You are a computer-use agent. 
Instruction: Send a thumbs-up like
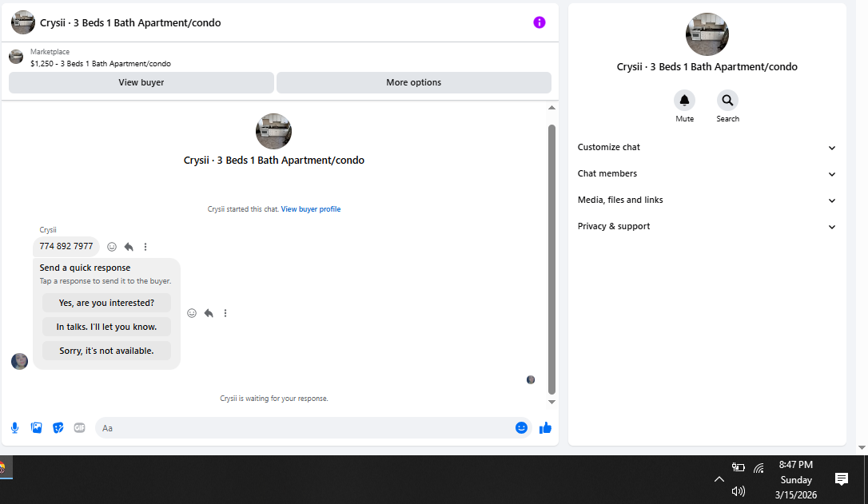545,427
